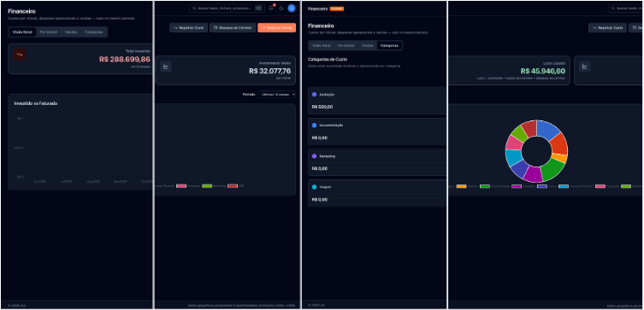The image size is (644, 310).
Task: Click the chart icon beside Lucro Líquido card
Action: (585, 67)
